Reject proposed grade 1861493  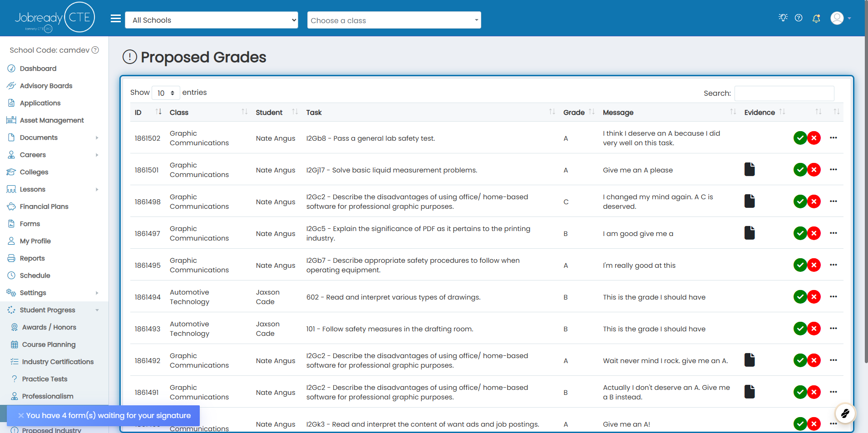[x=814, y=329]
